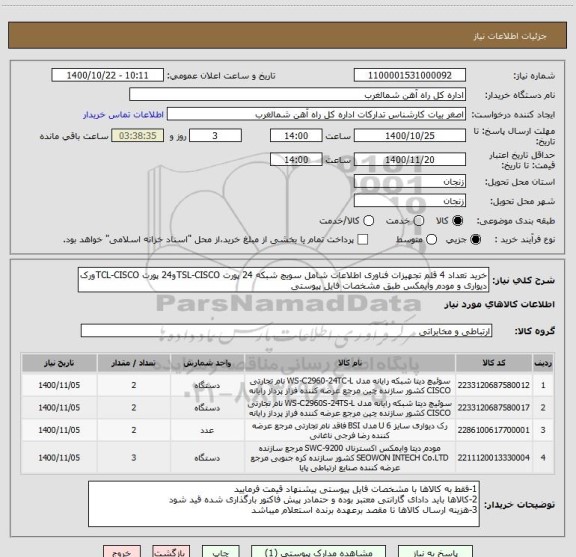
Task: Click the remaining time field 03:38:35
Action: coord(137,136)
